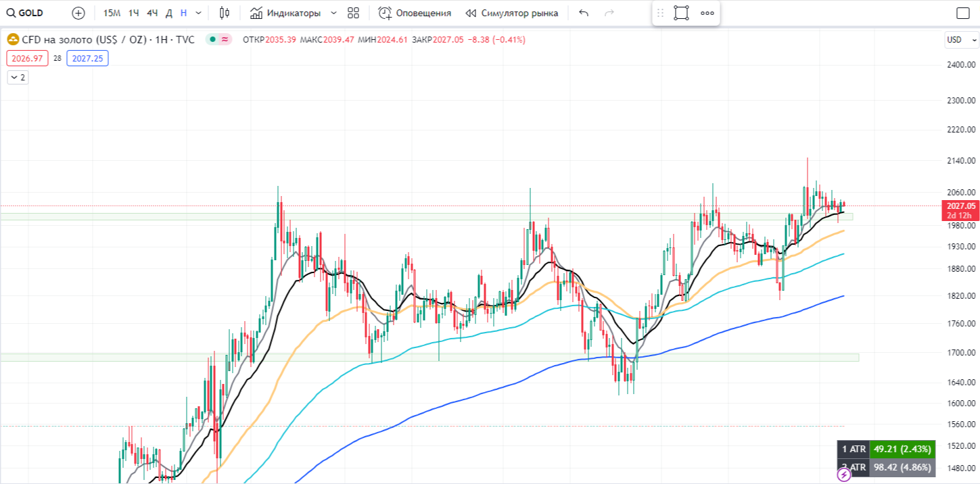Open the GOLD symbol search
Screen dimensions: 980x484
click(24, 13)
